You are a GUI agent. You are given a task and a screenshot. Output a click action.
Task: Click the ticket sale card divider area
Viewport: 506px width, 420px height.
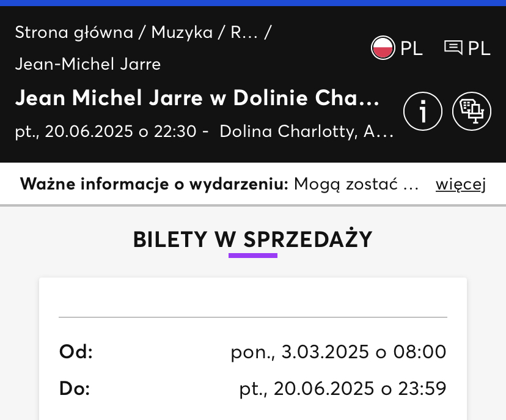click(x=252, y=317)
